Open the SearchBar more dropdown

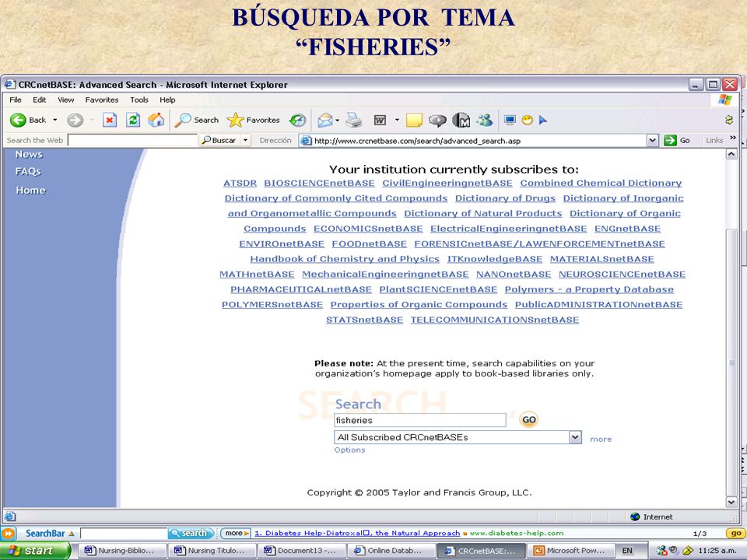237,534
